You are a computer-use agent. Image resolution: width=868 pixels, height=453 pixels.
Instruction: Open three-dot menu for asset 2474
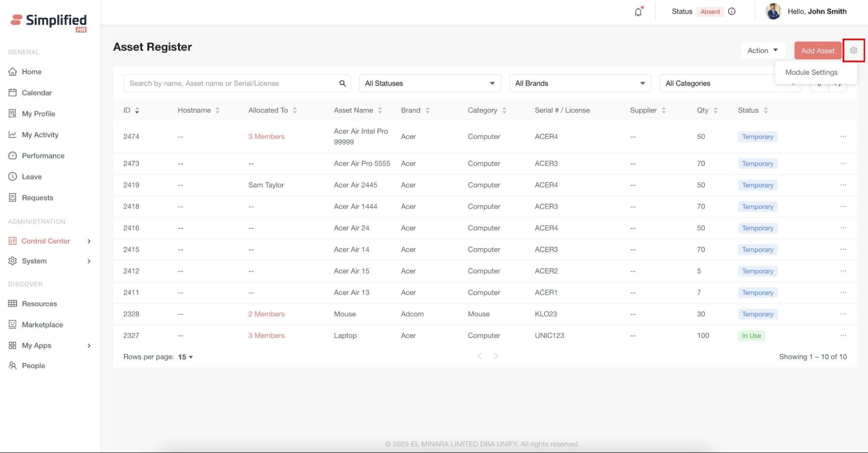point(843,137)
